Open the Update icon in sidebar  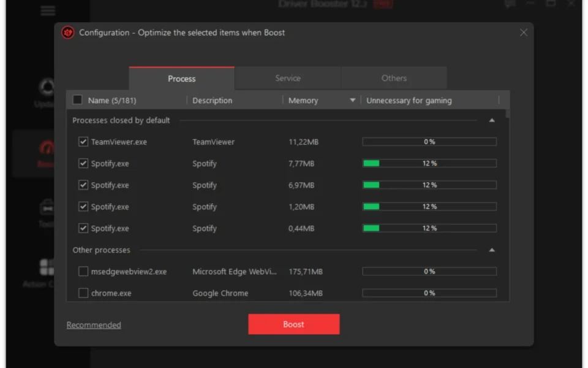coord(47,87)
